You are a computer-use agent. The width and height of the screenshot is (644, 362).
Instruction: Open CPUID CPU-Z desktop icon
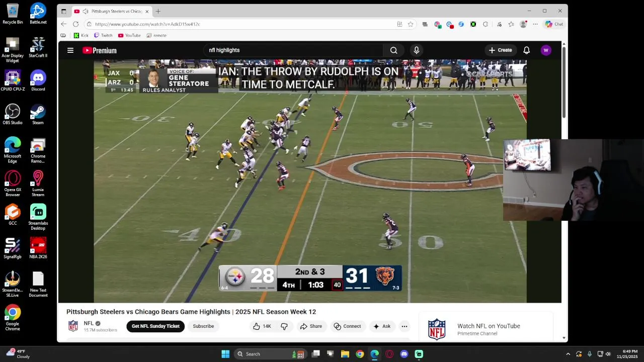click(x=13, y=81)
